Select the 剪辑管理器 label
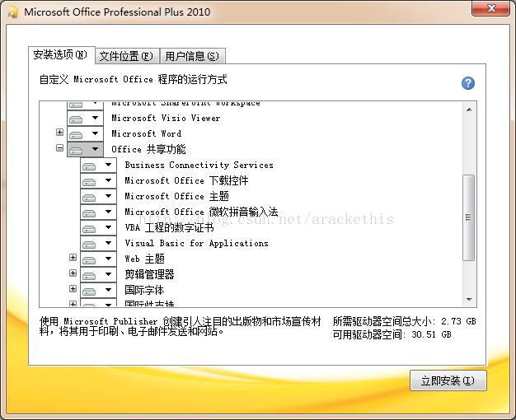Screen dimensions: 516x420 click(149, 274)
